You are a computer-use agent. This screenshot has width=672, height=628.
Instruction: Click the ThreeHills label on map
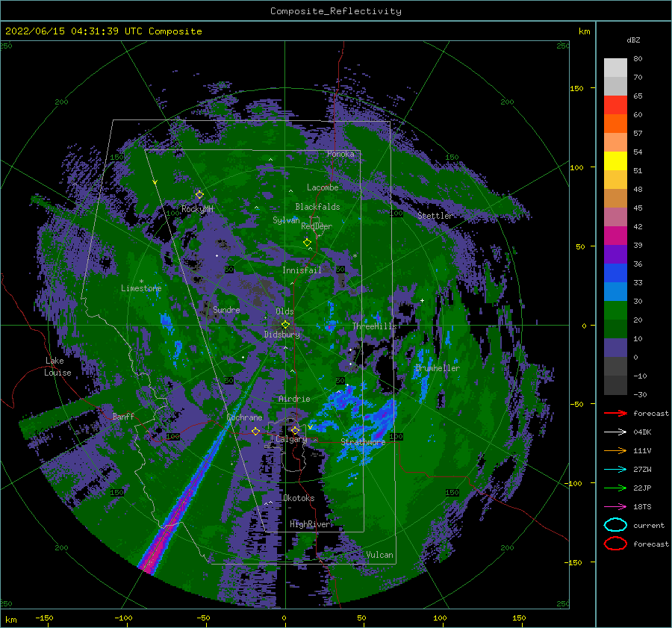[374, 326]
